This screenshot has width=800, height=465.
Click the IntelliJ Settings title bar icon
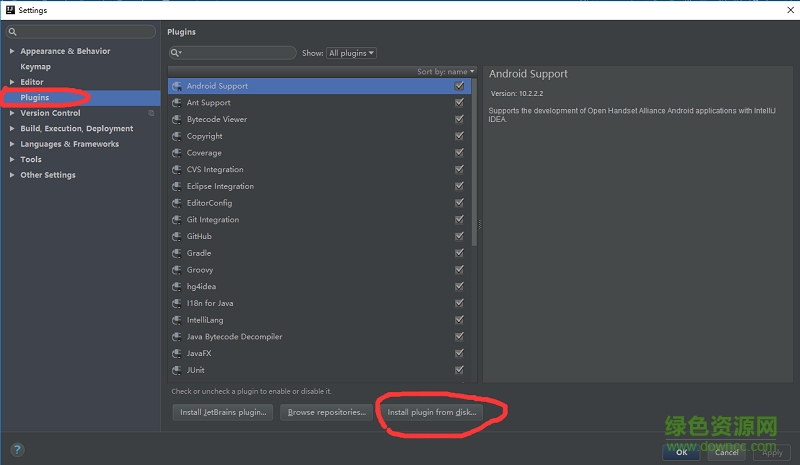coord(10,10)
